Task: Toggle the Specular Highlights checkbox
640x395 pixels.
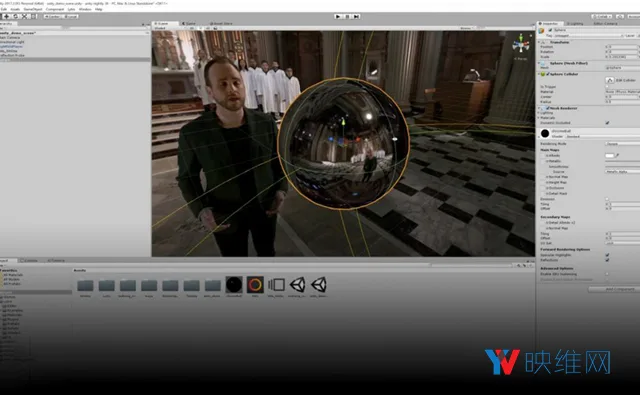Action: point(607,255)
